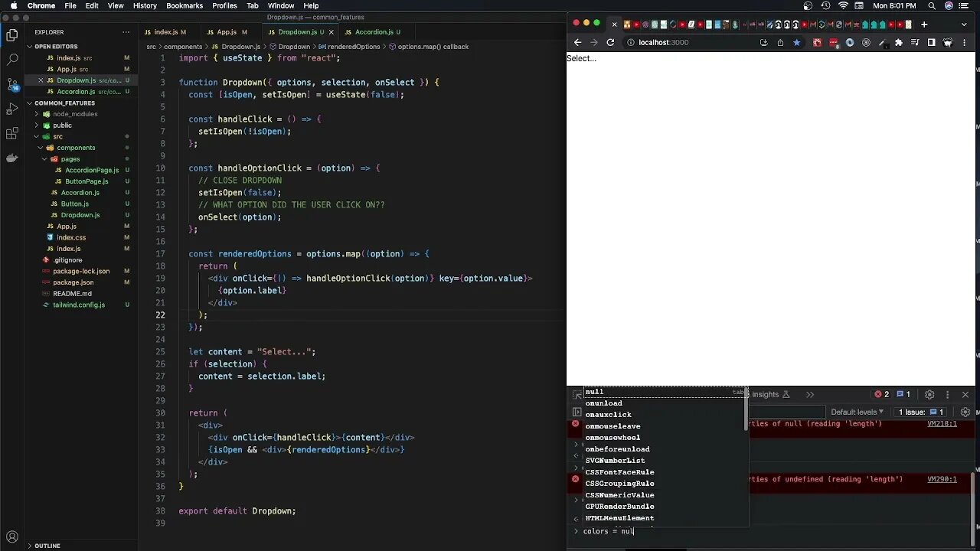The height and width of the screenshot is (551, 980).
Task: Open Source Control view with 16 badge
Action: pyautogui.click(x=11, y=84)
